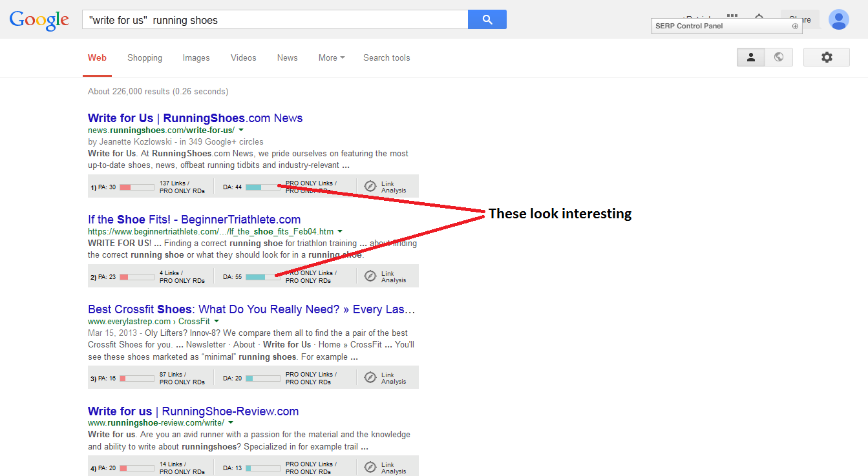Click the blue search magnifier button
868x476 pixels.
tap(487, 19)
